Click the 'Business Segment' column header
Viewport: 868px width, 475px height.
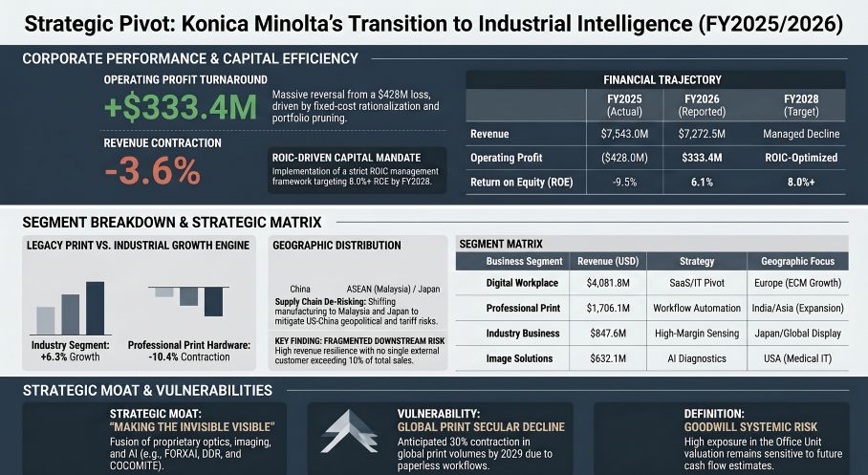(x=524, y=261)
